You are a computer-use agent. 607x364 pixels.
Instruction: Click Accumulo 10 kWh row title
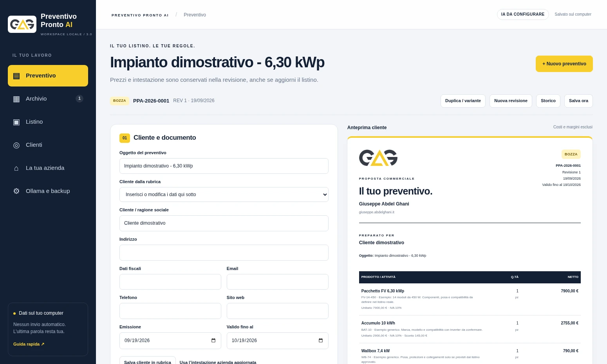tap(378, 323)
